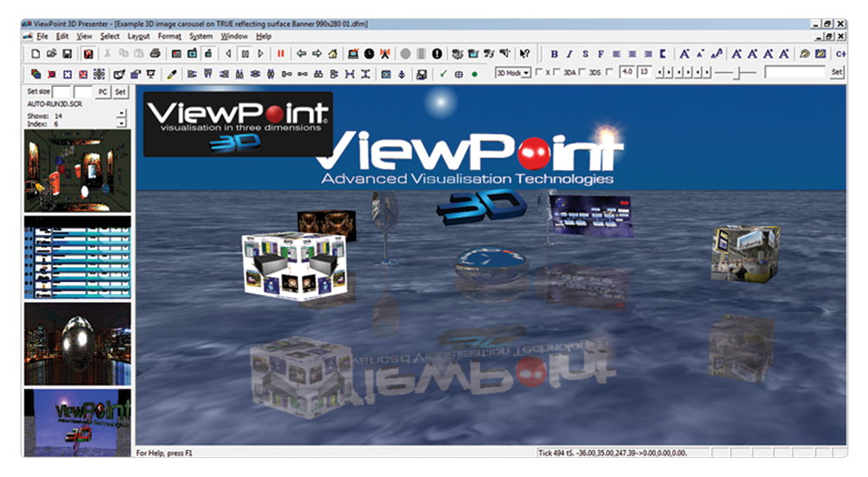The height and width of the screenshot is (477, 868).
Task: Enable the X checkbox
Action: click(x=539, y=73)
